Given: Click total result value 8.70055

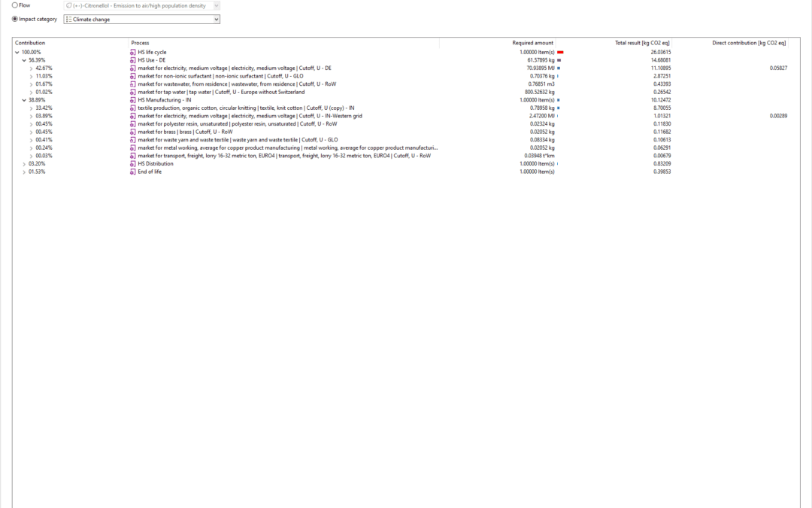Looking at the screenshot, I should [662, 108].
